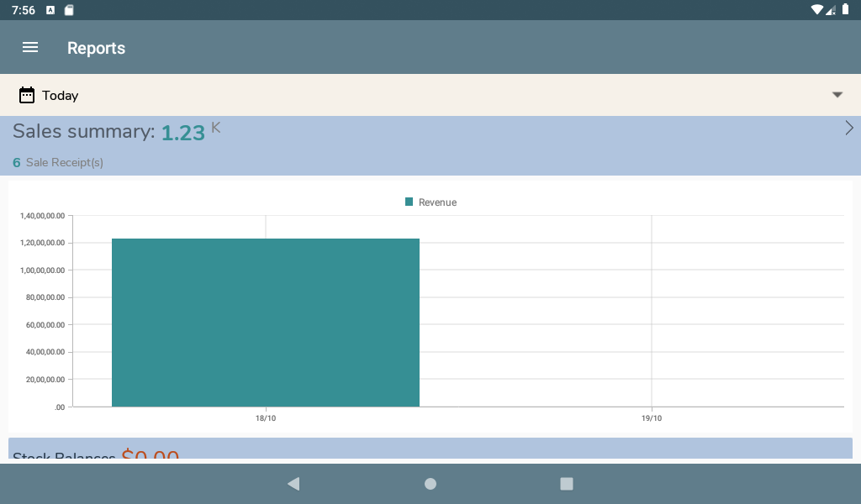
Task: Click the Reports title in header
Action: pyautogui.click(x=96, y=48)
